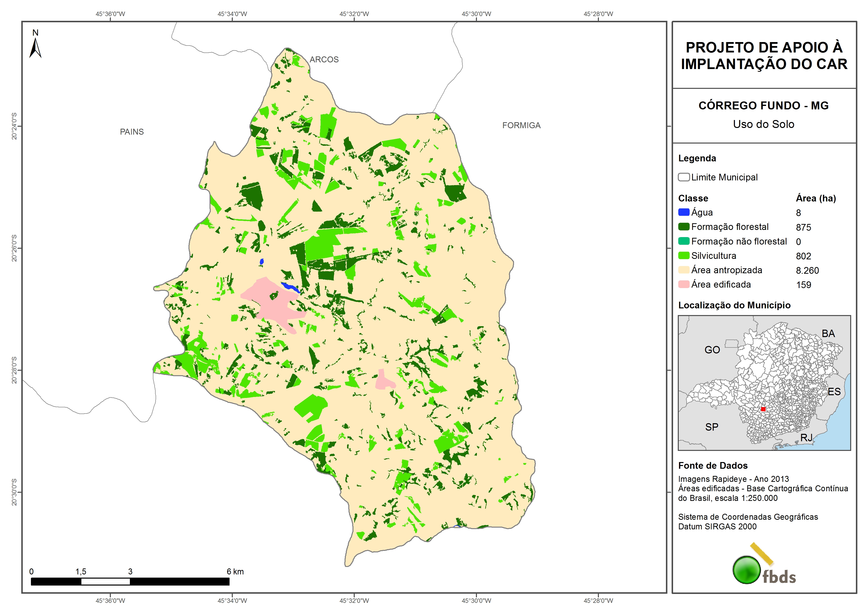Click the small blue pond polygon
This screenshot has width=868, height=614.
262,261
